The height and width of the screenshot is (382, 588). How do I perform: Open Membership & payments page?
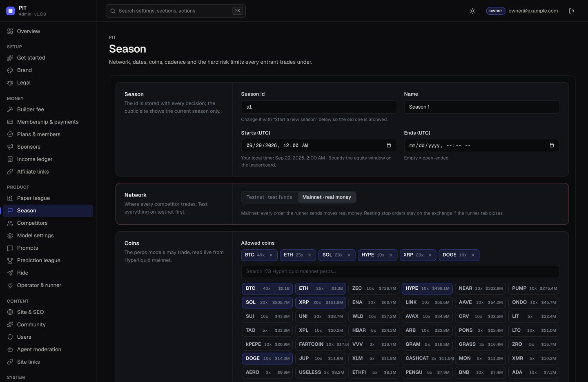tap(48, 122)
